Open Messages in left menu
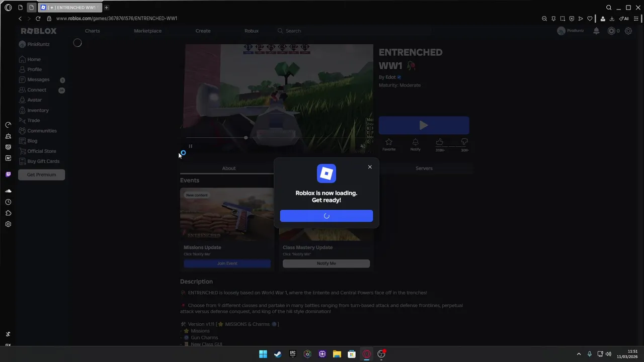Image resolution: width=644 pixels, height=362 pixels. (x=34, y=79)
